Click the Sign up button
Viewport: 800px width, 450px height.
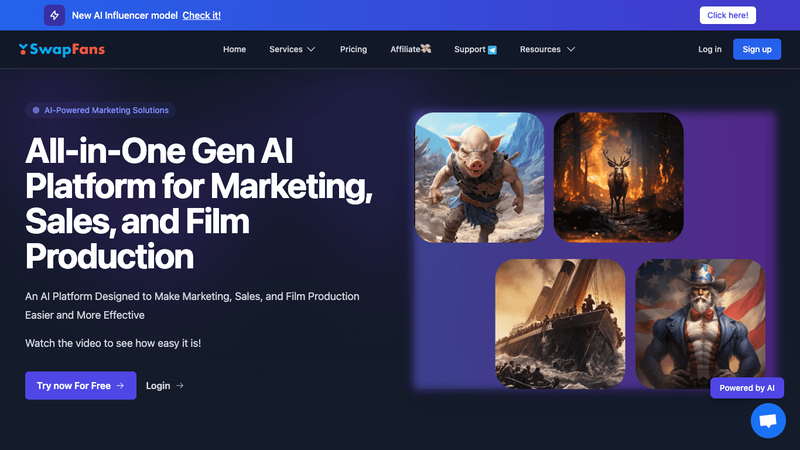pos(757,49)
